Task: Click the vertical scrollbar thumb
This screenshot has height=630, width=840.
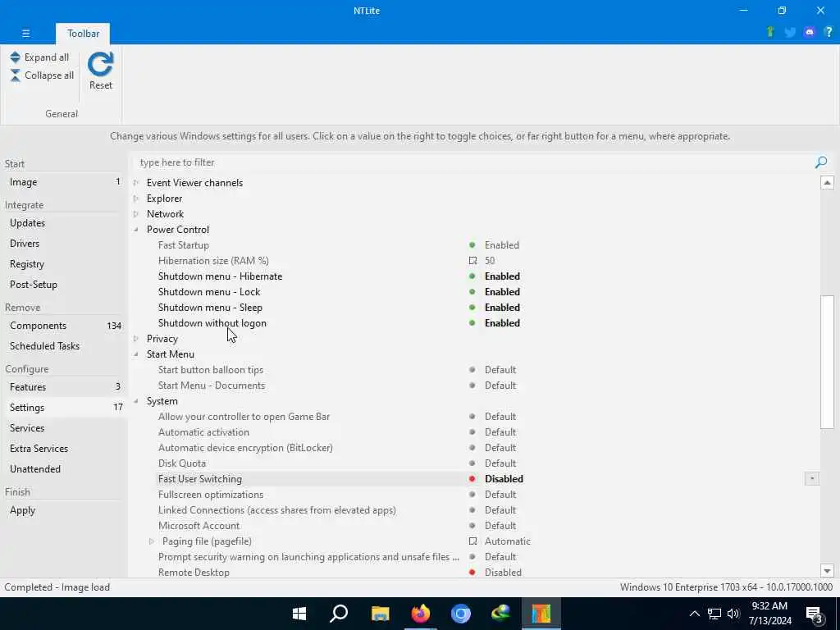Action: (827, 362)
